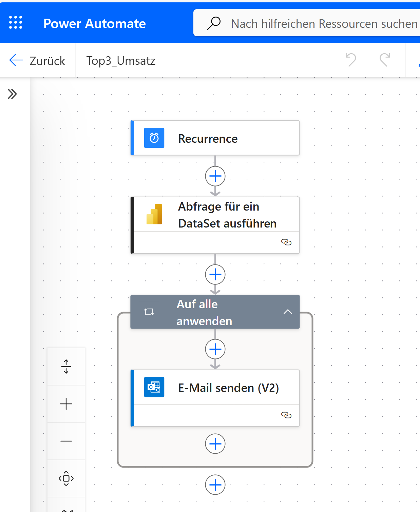Go back with the Zurück button
The width and height of the screenshot is (420, 512).
[x=37, y=61]
